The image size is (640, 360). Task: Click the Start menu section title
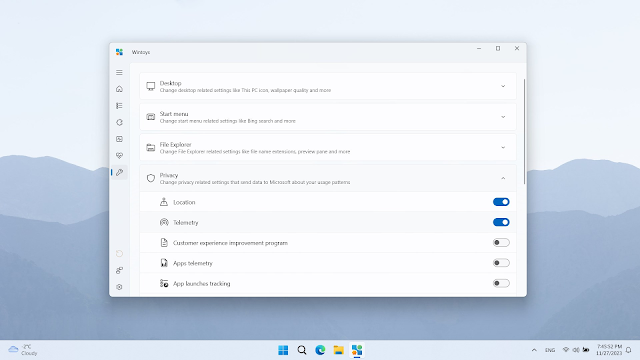(x=174, y=114)
